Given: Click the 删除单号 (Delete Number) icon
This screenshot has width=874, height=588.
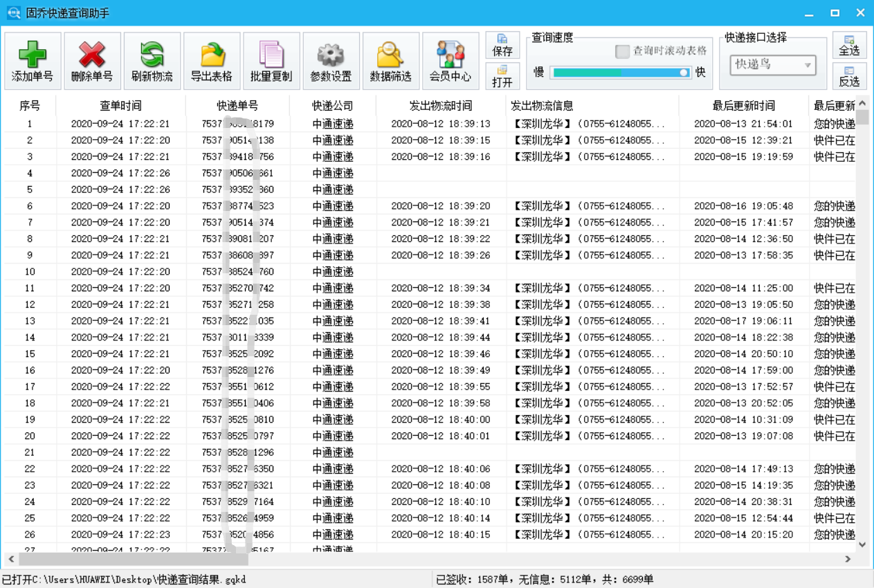Looking at the screenshot, I should click(91, 60).
